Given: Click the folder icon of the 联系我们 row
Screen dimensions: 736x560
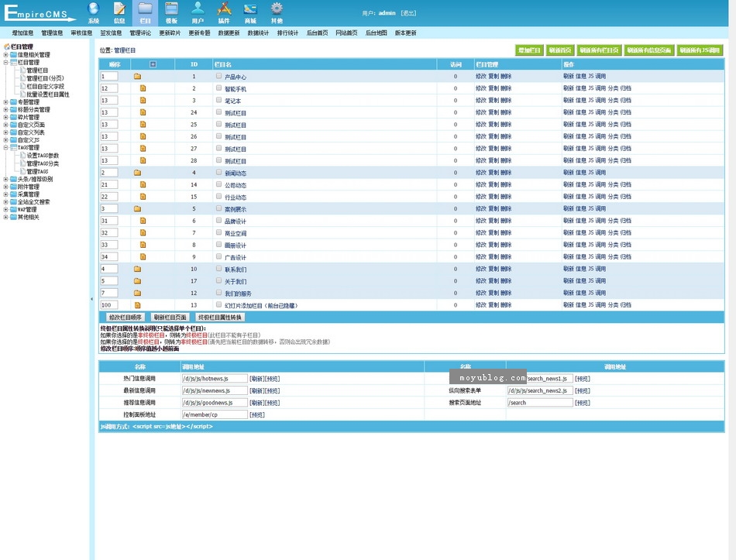Looking at the screenshot, I should 137,269.
